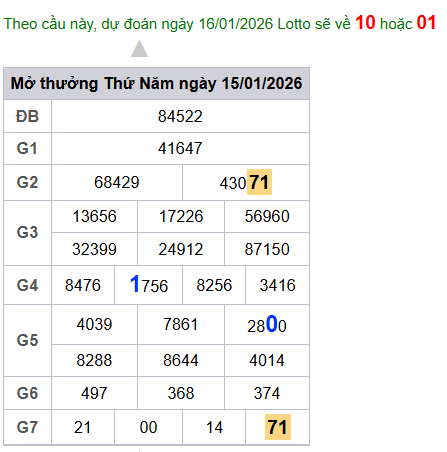The height and width of the screenshot is (452, 447).
Task: Click the G3 row label
Action: pos(27,232)
